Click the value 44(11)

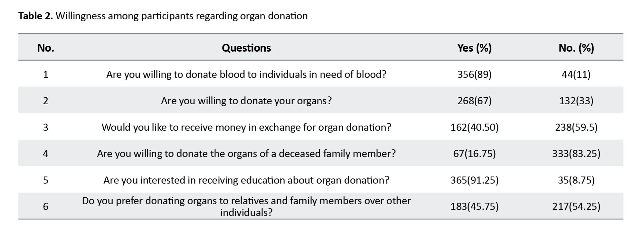pos(576,75)
